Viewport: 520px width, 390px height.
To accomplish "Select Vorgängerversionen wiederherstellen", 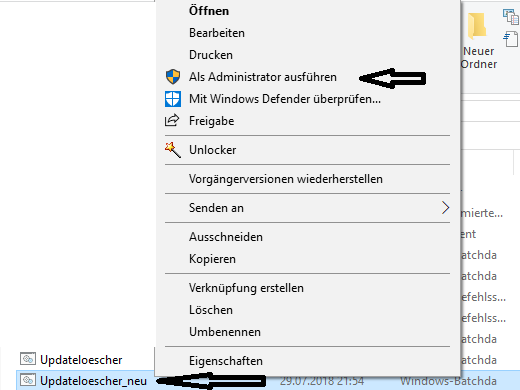I will tap(286, 179).
